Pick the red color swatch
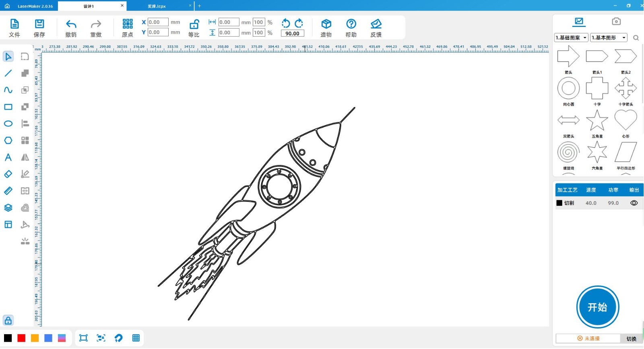This screenshot has width=644, height=349. [x=21, y=338]
